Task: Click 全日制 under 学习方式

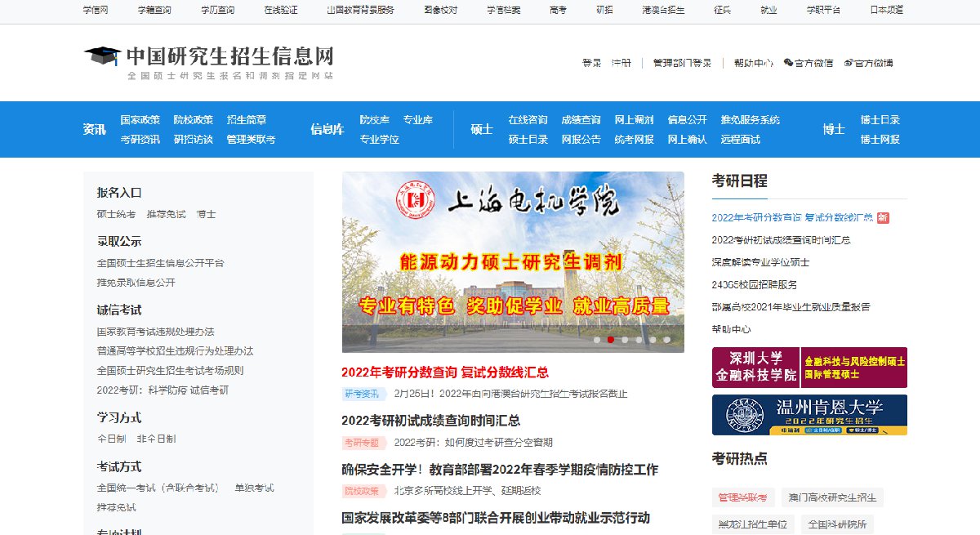Action: [x=112, y=439]
